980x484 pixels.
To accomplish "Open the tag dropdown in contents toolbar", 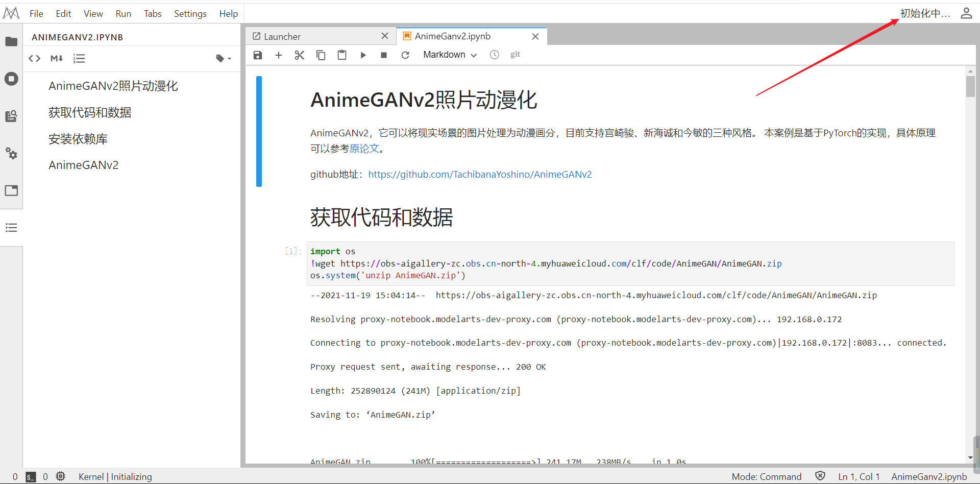I will [224, 58].
